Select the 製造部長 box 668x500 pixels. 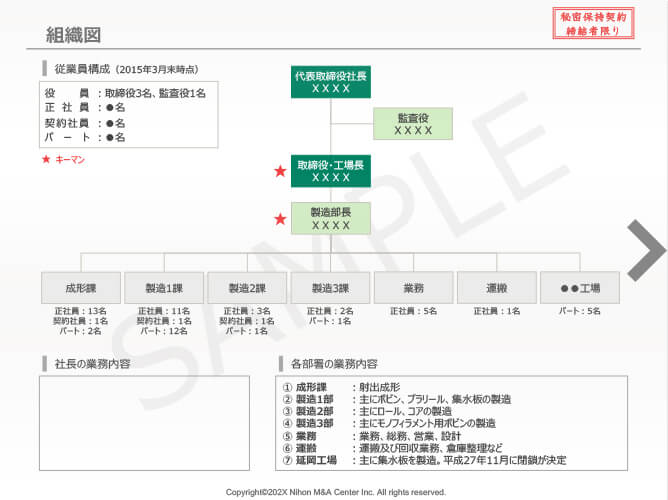pos(331,219)
